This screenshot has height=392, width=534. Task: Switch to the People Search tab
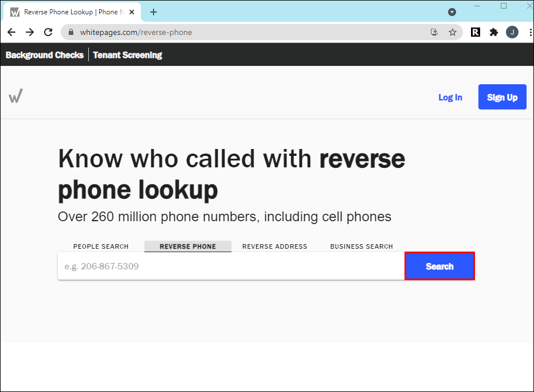pos(101,246)
